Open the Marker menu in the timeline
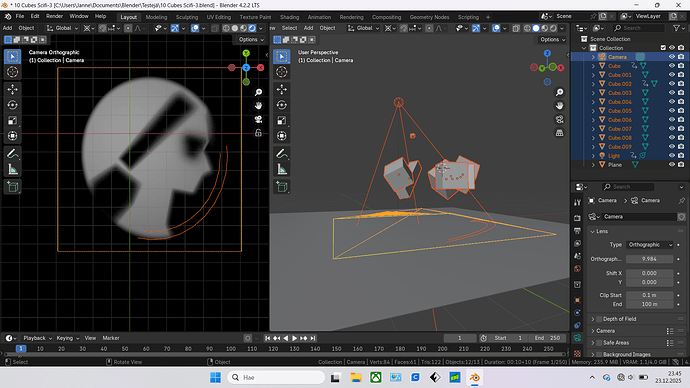690x388 pixels. click(x=111, y=338)
